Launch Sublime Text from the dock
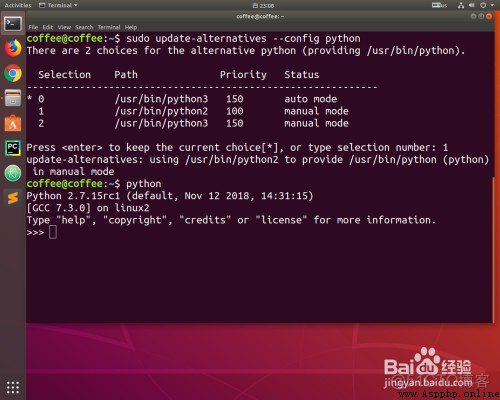500x400 pixels. coord(13,198)
